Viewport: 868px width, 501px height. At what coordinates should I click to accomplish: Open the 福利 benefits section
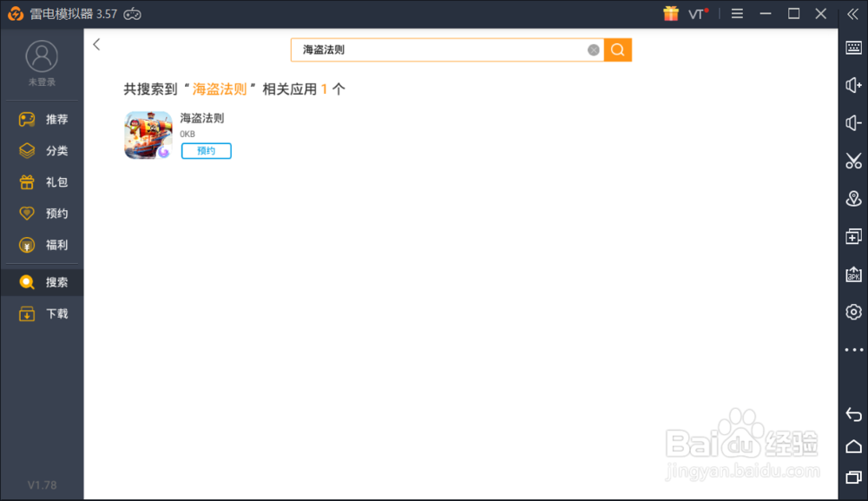point(43,245)
